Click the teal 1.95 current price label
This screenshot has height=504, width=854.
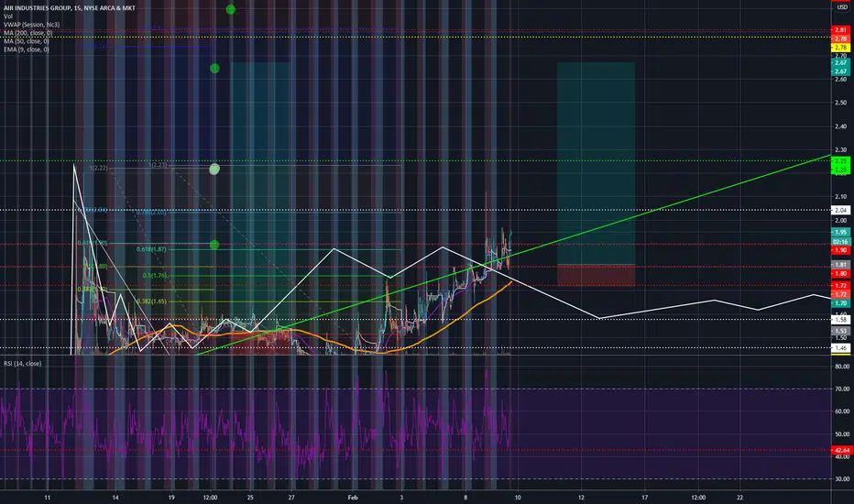pos(841,232)
